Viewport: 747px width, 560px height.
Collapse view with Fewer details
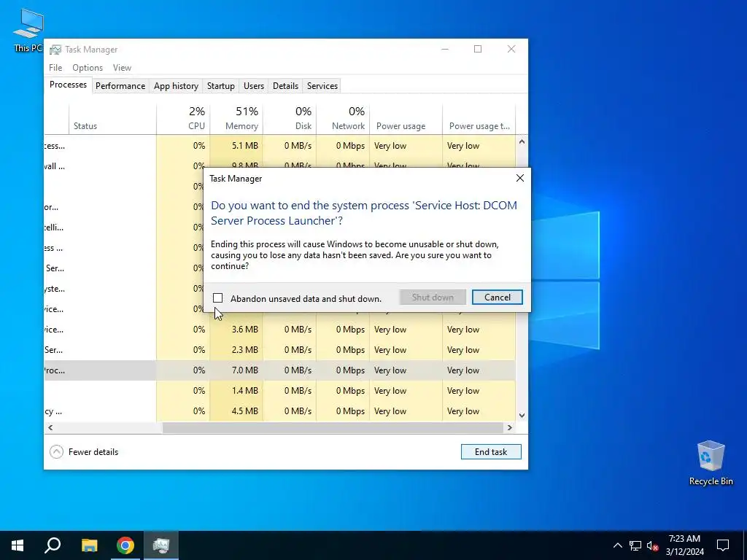coord(84,452)
